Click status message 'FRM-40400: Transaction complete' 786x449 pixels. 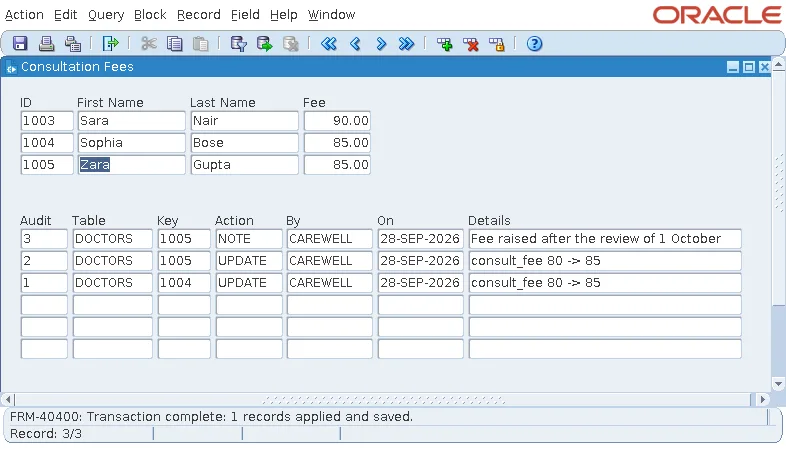pos(211,417)
